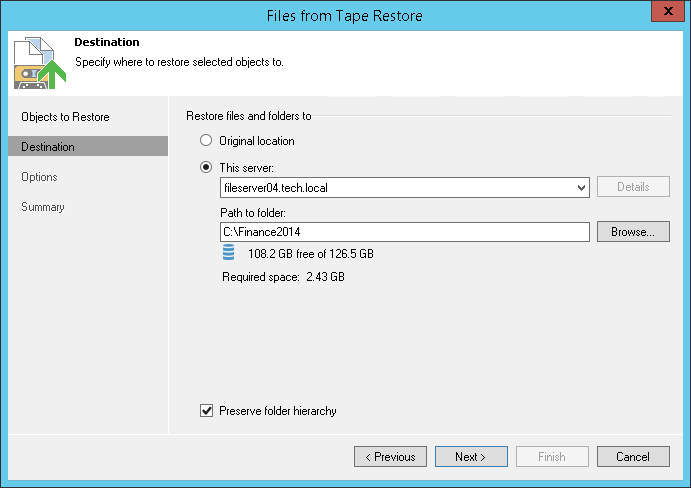Click the Browse button

(x=633, y=232)
